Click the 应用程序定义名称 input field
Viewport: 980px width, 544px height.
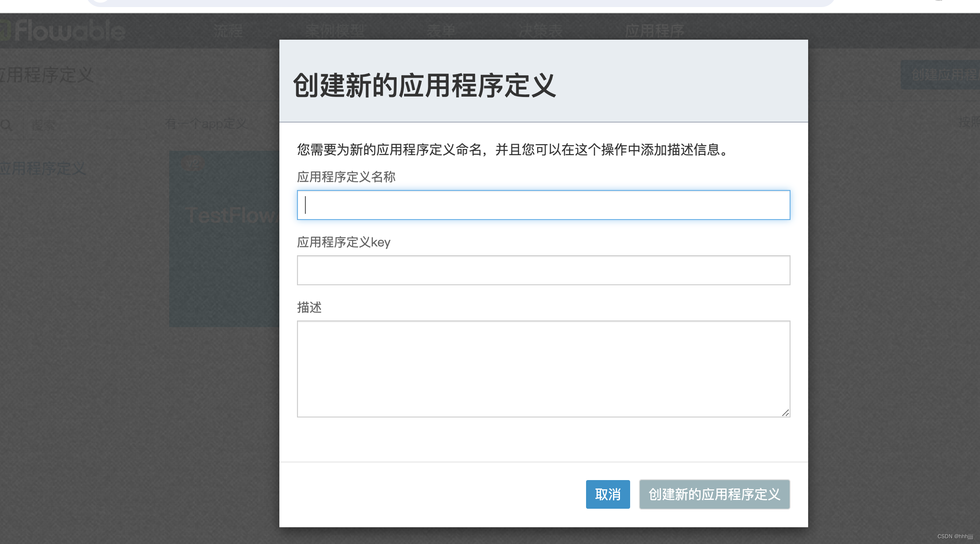pyautogui.click(x=543, y=205)
